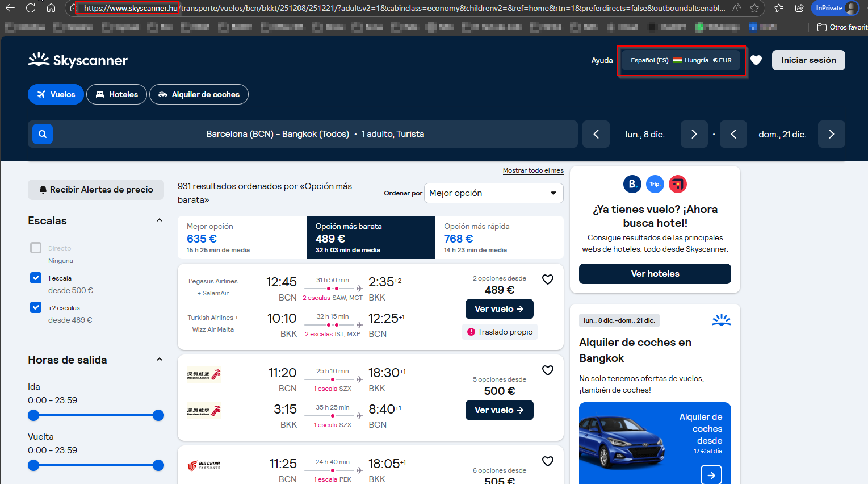Click the Ida slider right handle
868x484 pixels.
tap(158, 415)
